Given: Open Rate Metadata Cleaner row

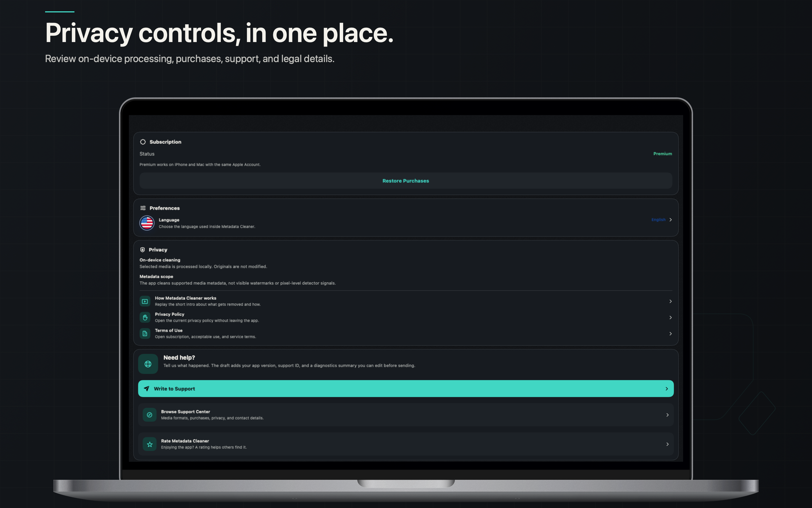Looking at the screenshot, I should tap(406, 444).
